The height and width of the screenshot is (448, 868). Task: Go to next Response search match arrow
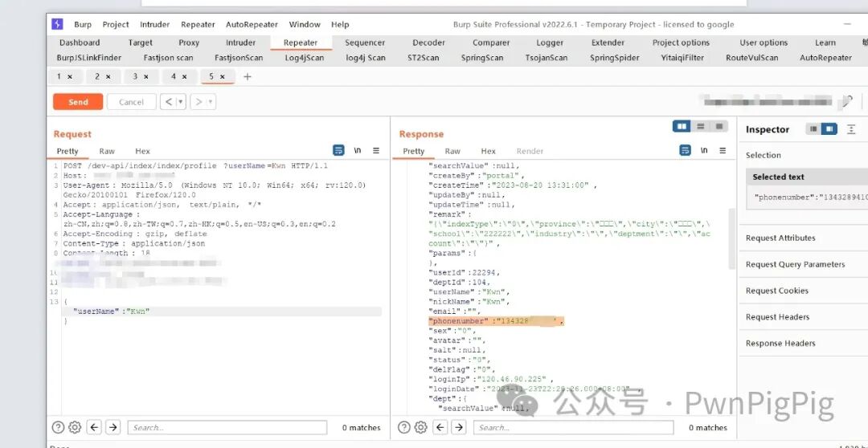(x=459, y=427)
